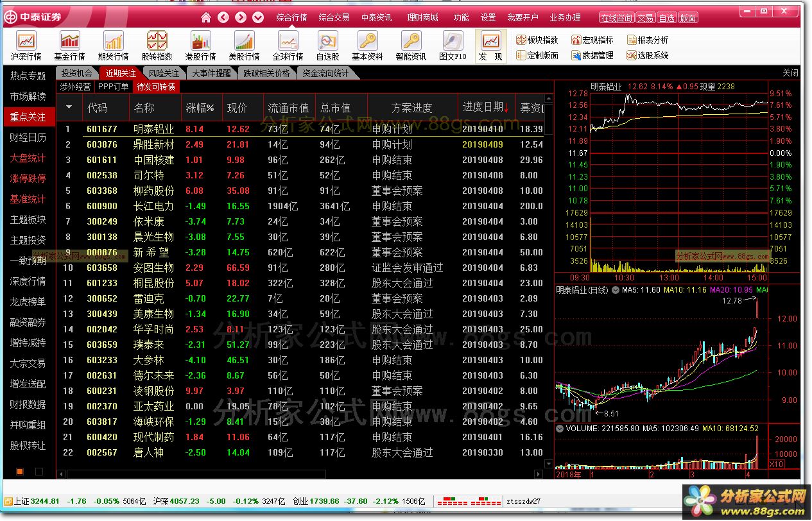Click the back arrow navigation icon
The image size is (812, 521).
click(x=223, y=17)
